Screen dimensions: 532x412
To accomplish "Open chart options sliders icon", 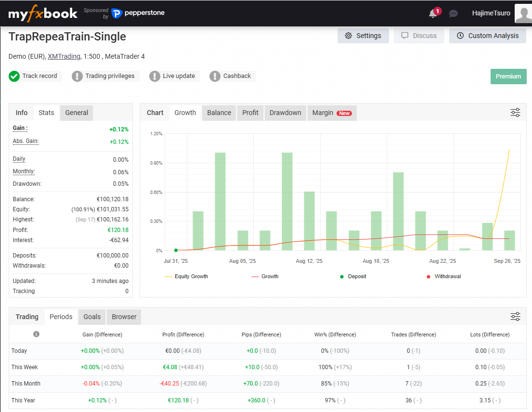I will tap(515, 113).
